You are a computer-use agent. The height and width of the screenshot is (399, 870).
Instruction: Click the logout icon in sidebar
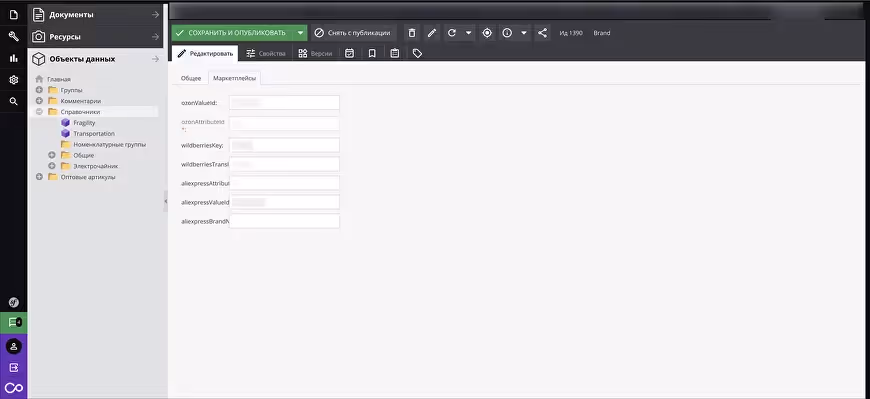(13, 367)
